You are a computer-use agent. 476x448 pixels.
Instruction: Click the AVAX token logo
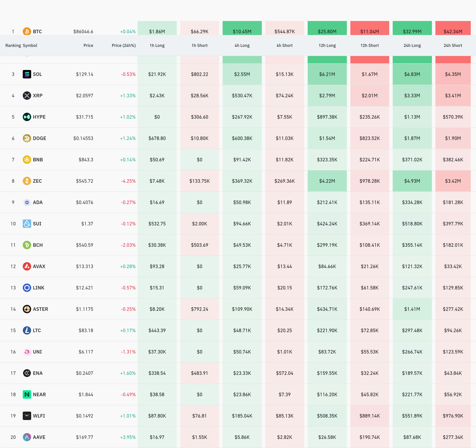click(27, 266)
